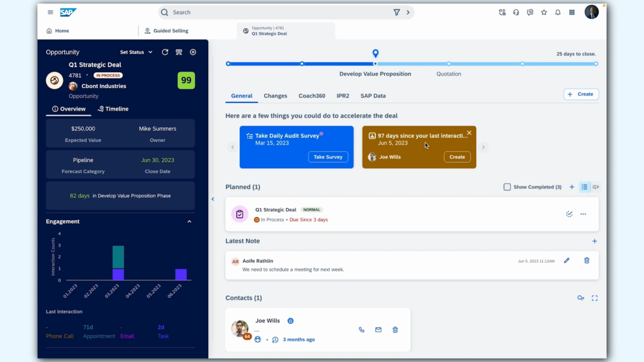This screenshot has height=362, width=644.
Task: Enable the Show Completed checkbox
Action: point(507,187)
